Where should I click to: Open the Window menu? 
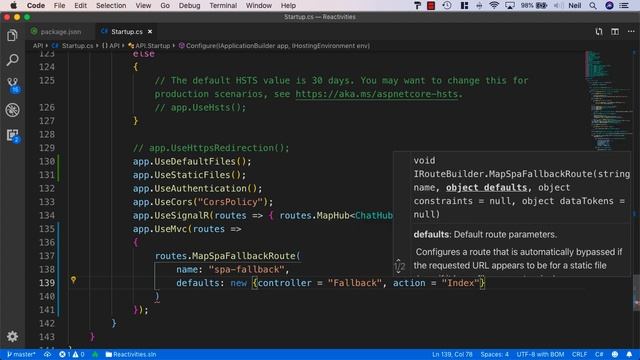pyautogui.click(x=259, y=5)
